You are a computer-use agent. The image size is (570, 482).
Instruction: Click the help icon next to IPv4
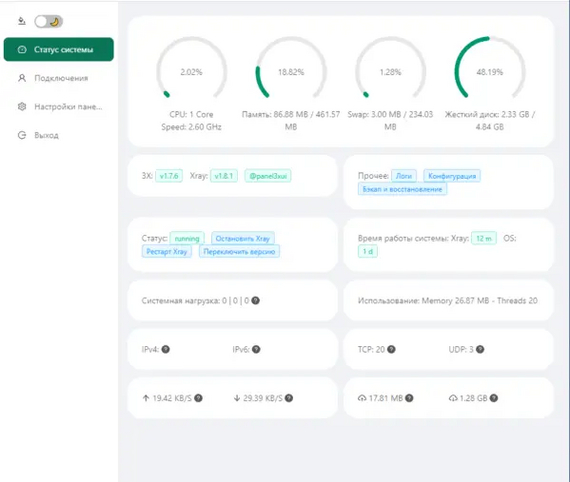coord(165,349)
